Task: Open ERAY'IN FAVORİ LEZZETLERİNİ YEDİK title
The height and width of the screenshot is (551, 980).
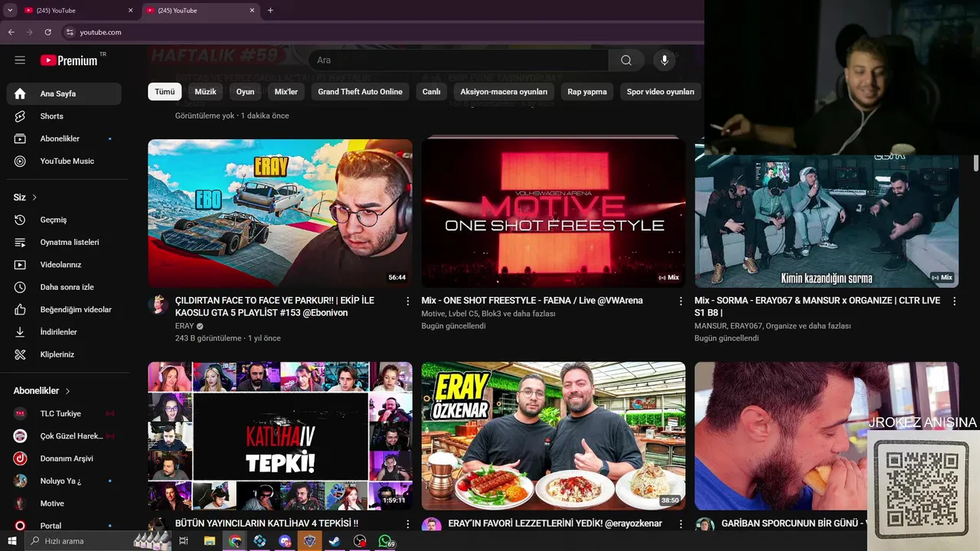Action: click(555, 523)
